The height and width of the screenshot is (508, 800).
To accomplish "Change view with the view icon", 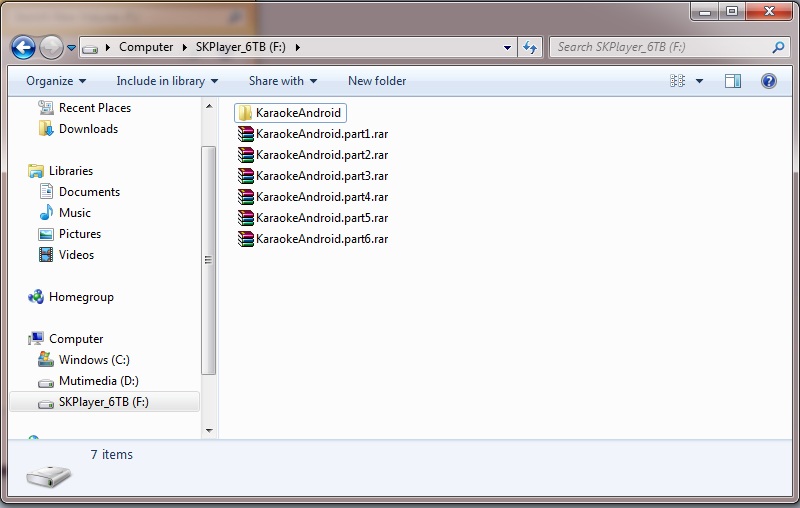I will coord(677,81).
